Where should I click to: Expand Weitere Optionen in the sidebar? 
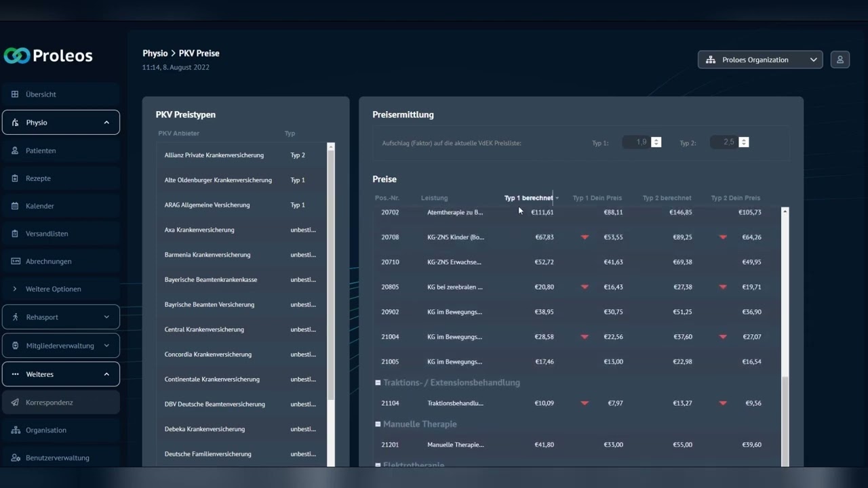pyautogui.click(x=61, y=289)
